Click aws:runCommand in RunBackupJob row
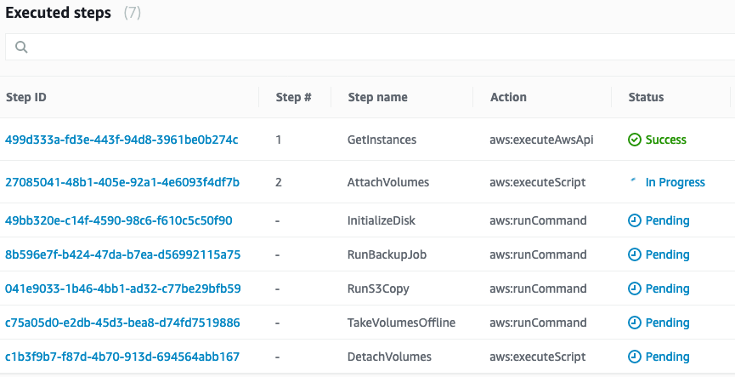Viewport: 735px width, 377px height. [x=538, y=255]
